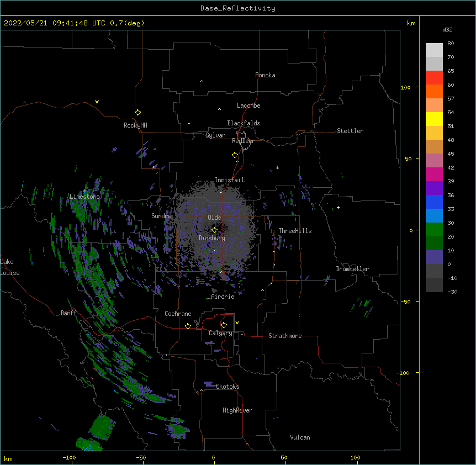Choose the bright green 30-20 dBZ legend band

point(434,230)
